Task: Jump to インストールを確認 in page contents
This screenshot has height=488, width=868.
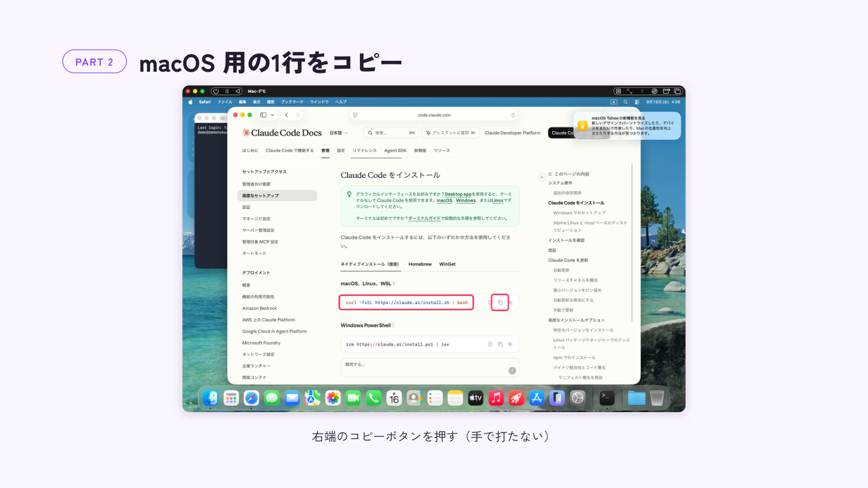Action: point(567,240)
